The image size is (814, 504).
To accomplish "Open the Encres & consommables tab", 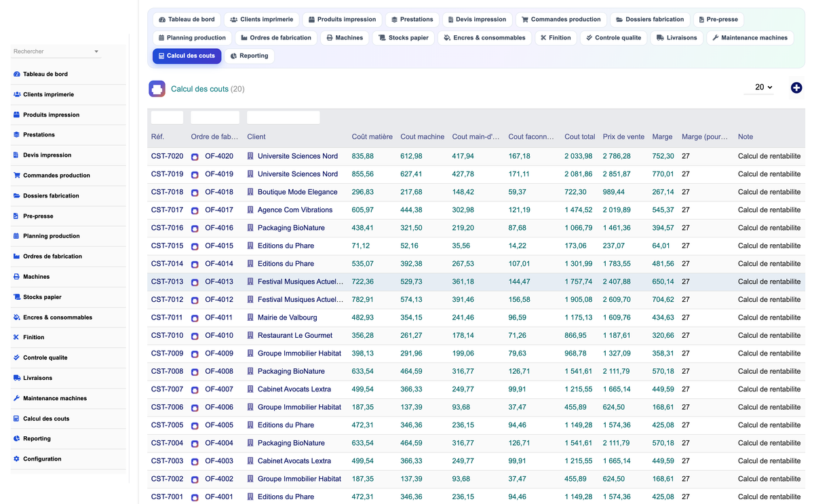I will point(484,38).
